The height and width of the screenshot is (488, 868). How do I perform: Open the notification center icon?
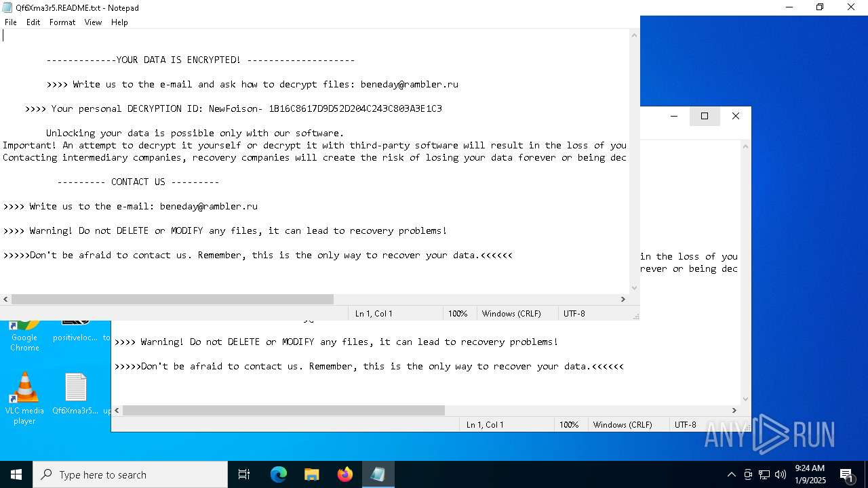846,474
